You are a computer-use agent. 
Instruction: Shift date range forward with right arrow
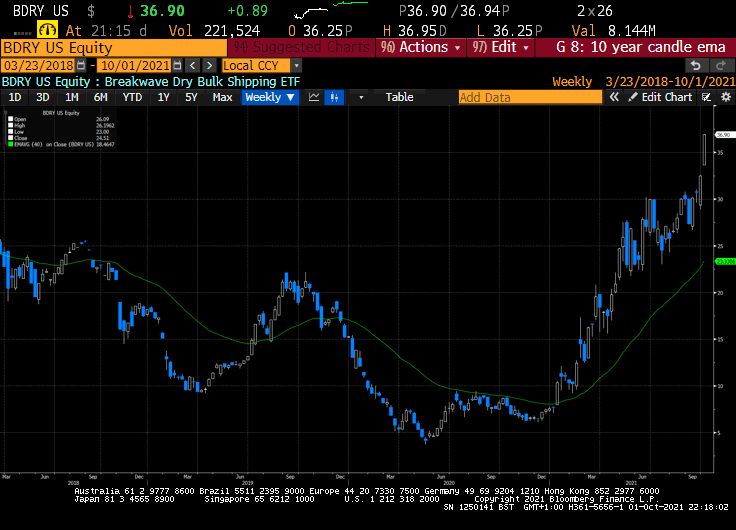(209, 65)
